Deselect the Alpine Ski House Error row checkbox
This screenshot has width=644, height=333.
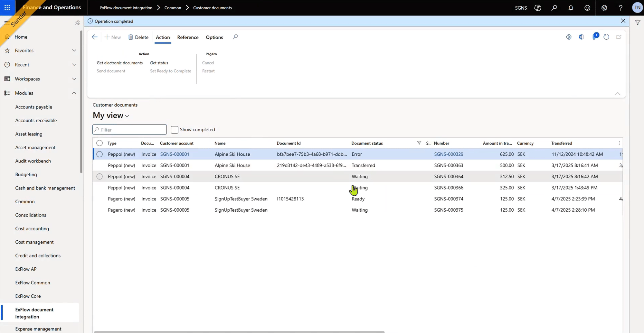coord(99,154)
